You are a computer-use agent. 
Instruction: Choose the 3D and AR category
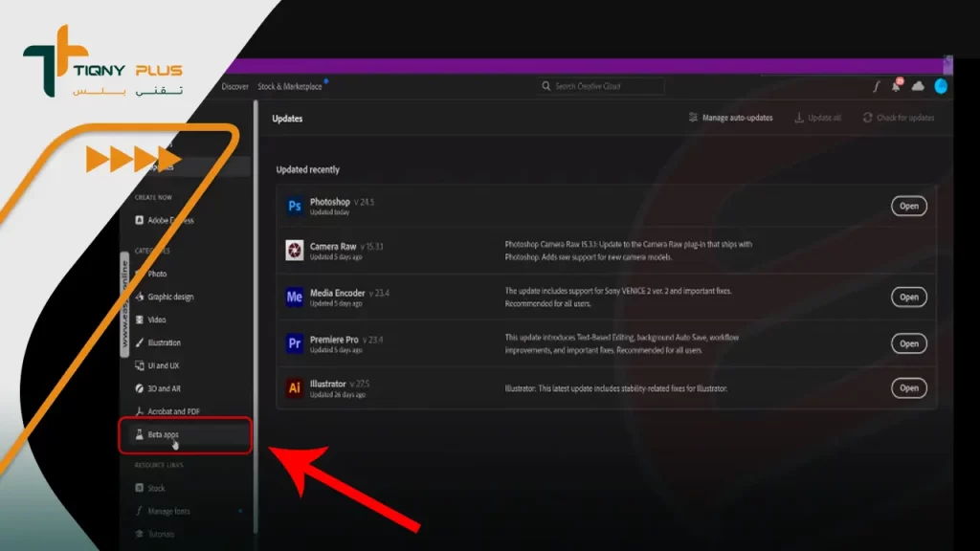(164, 388)
